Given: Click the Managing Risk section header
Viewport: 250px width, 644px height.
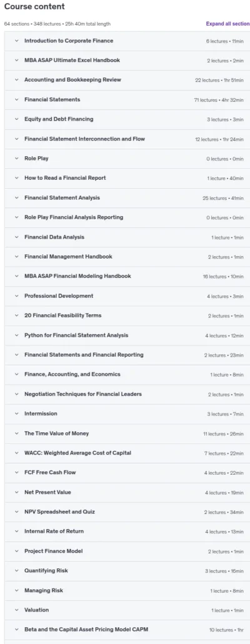Looking at the screenshot, I should click(127, 591).
